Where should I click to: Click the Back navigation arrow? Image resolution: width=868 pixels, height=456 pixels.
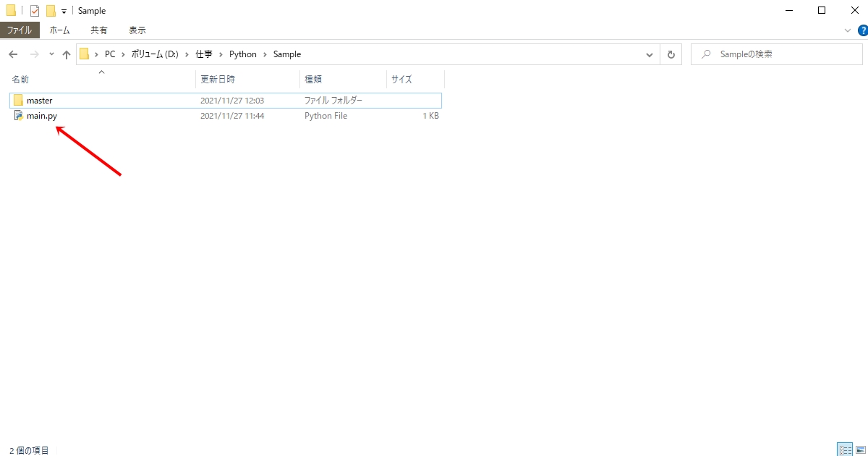point(13,54)
